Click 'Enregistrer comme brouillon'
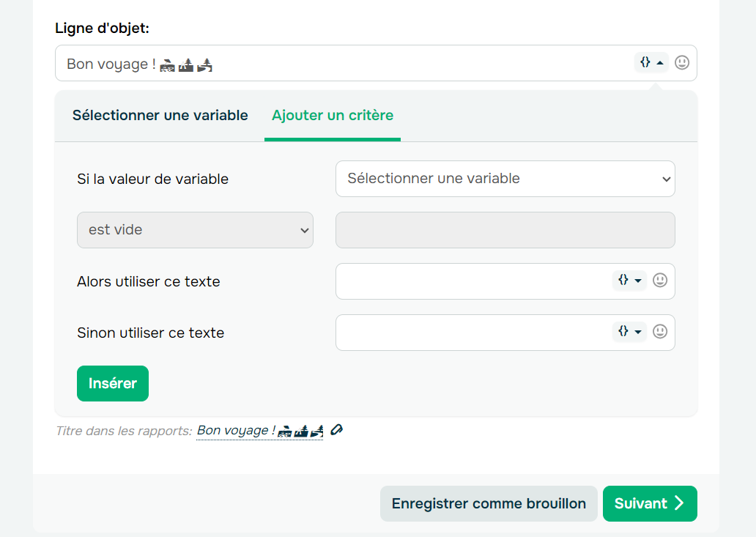Viewport: 756px width, 537px height. point(488,503)
